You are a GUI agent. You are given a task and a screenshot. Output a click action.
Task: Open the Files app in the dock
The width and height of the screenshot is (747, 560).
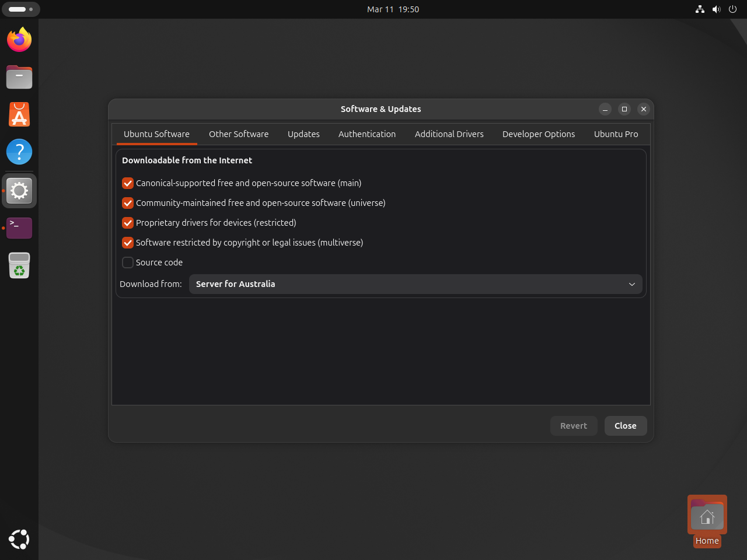[19, 77]
